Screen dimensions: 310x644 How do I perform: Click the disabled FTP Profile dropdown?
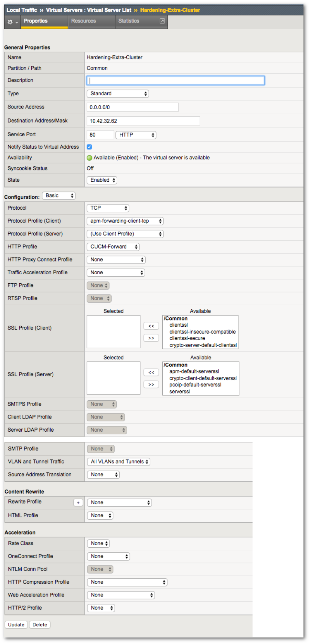(98, 285)
